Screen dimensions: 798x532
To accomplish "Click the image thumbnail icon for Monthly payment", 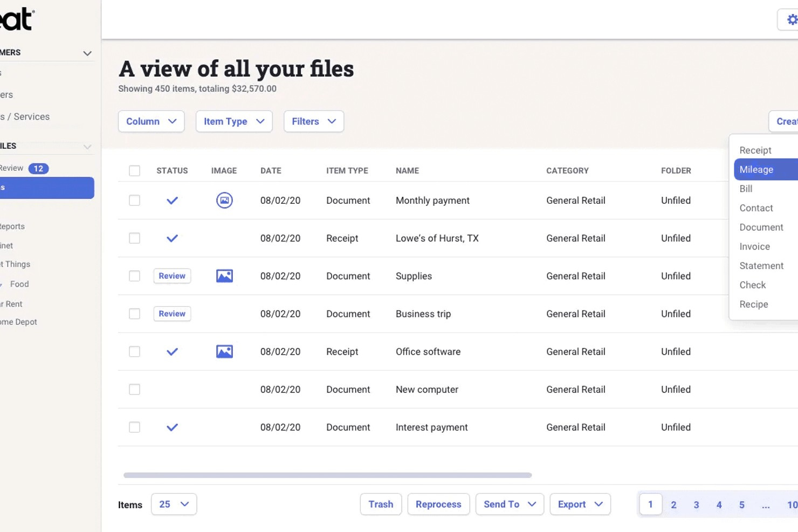I will [224, 200].
